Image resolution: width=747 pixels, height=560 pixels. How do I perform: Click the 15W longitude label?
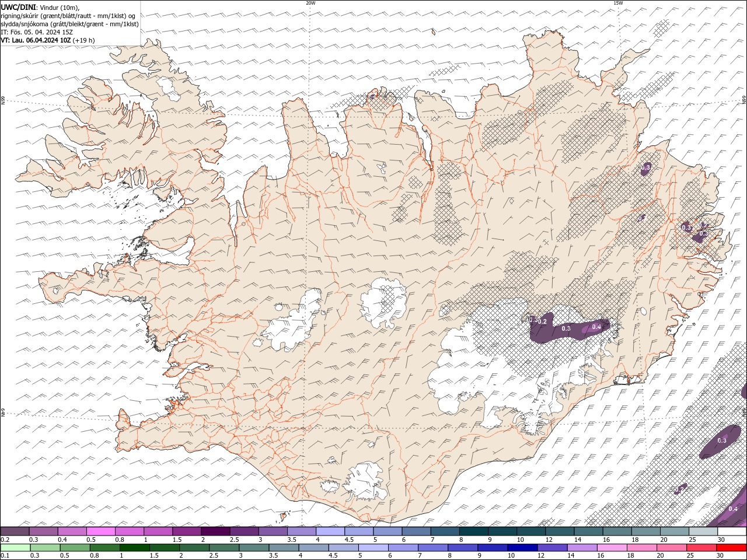click(617, 3)
